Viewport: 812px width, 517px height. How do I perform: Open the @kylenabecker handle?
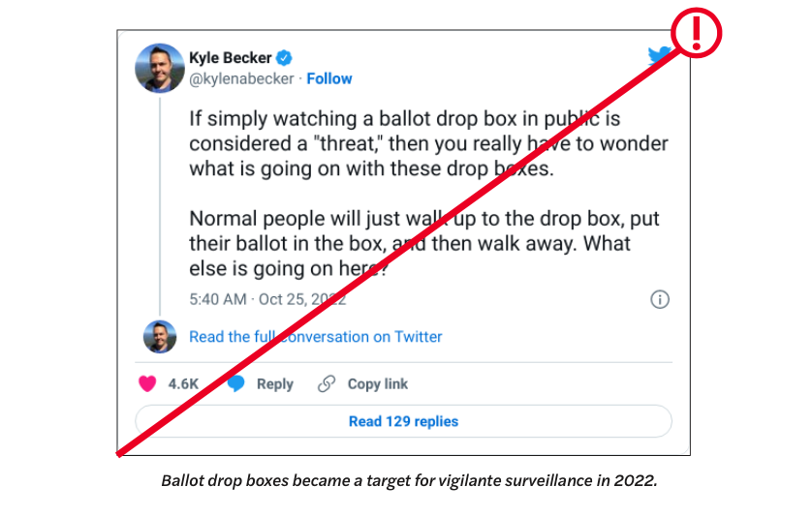[241, 78]
